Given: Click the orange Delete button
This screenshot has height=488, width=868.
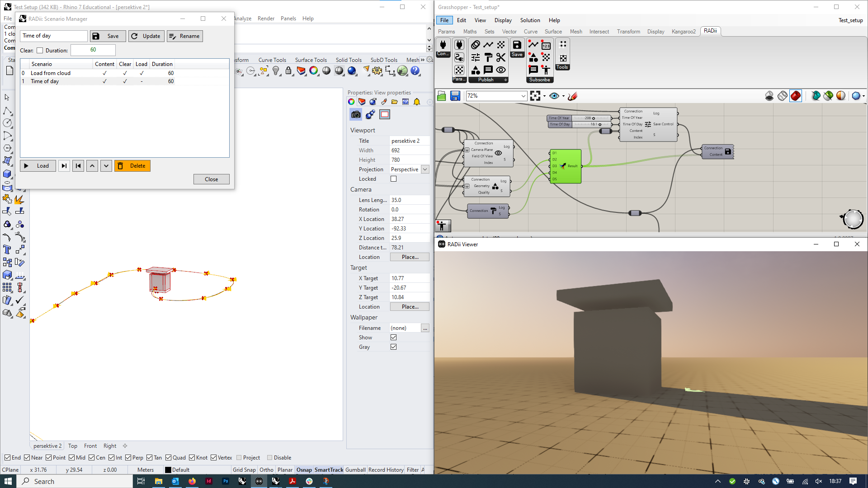Looking at the screenshot, I should [x=132, y=166].
